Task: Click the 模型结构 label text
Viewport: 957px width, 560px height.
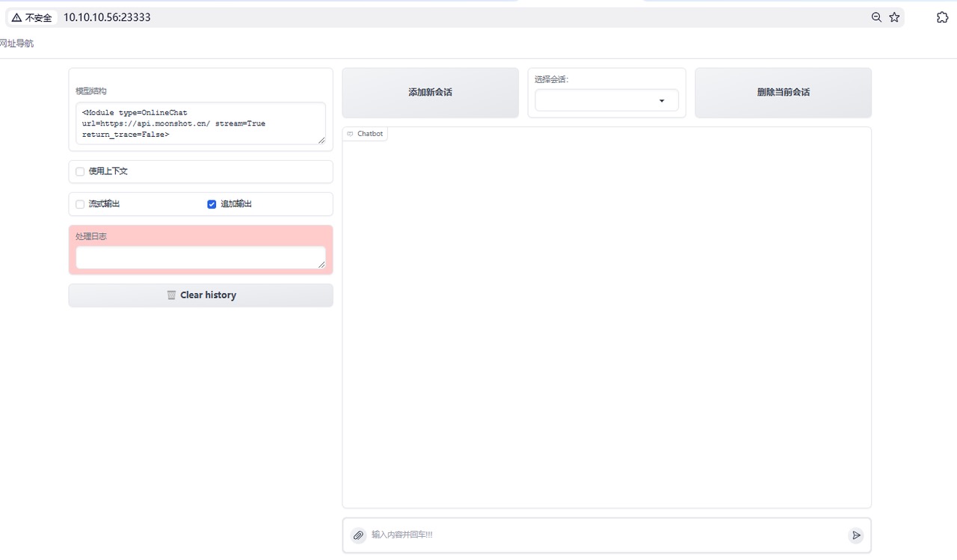Action: (91, 91)
